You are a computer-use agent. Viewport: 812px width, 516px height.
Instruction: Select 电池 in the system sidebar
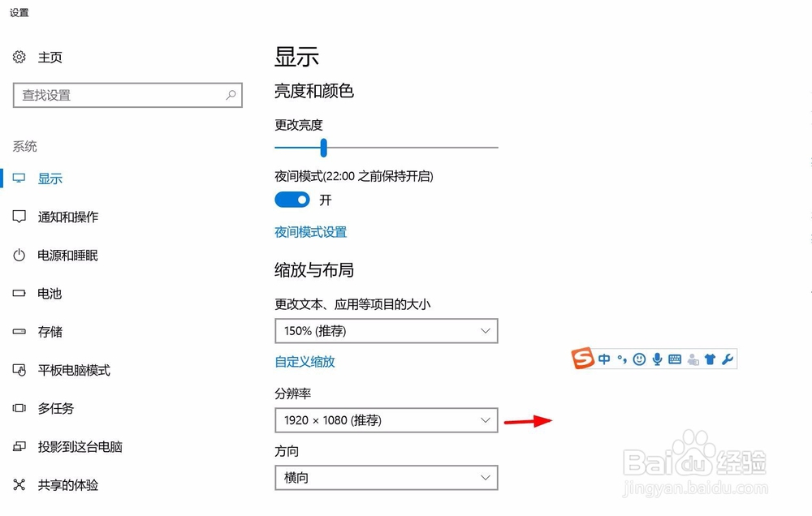(x=49, y=294)
